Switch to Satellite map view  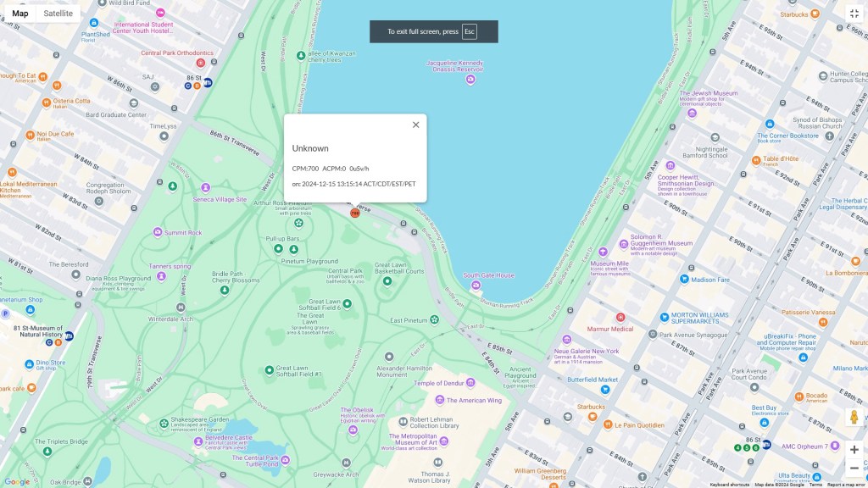point(58,14)
